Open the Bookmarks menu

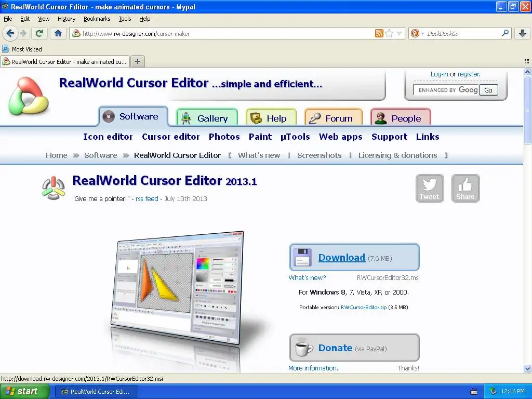point(97,19)
